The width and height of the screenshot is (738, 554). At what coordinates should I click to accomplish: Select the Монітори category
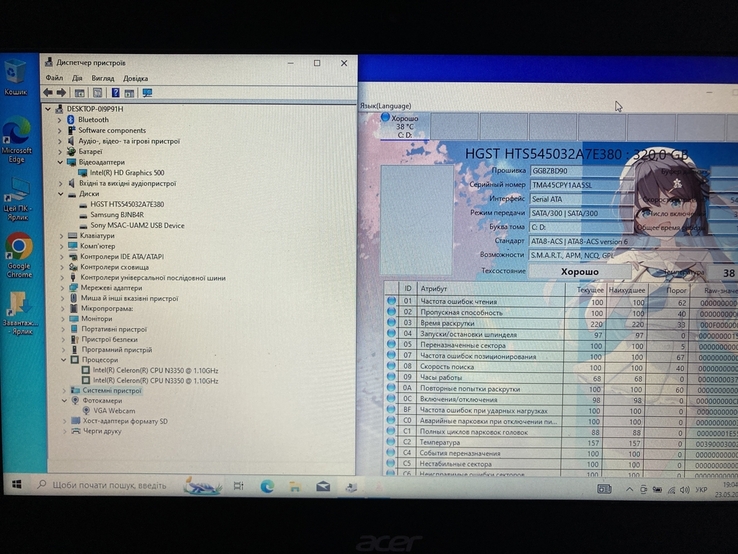pyautogui.click(x=97, y=319)
